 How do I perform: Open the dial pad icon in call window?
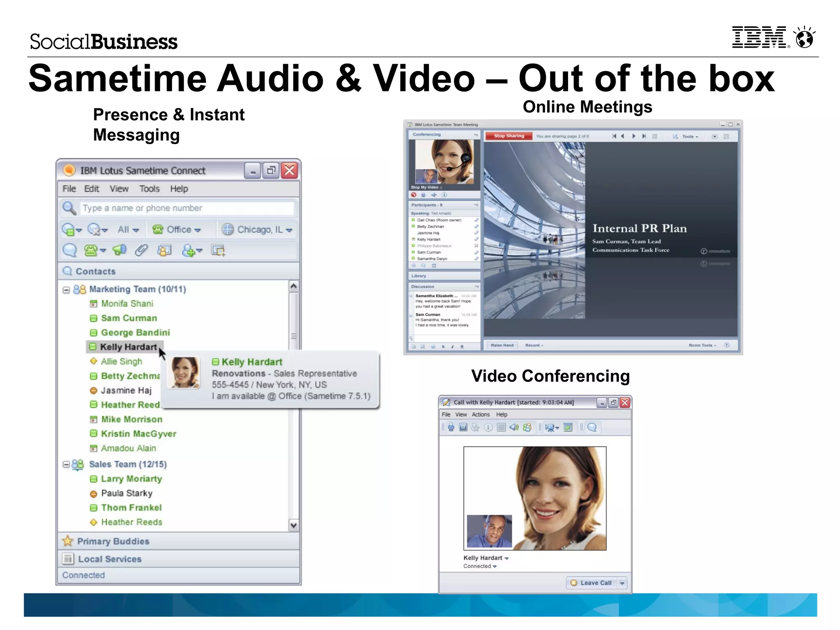click(x=501, y=427)
